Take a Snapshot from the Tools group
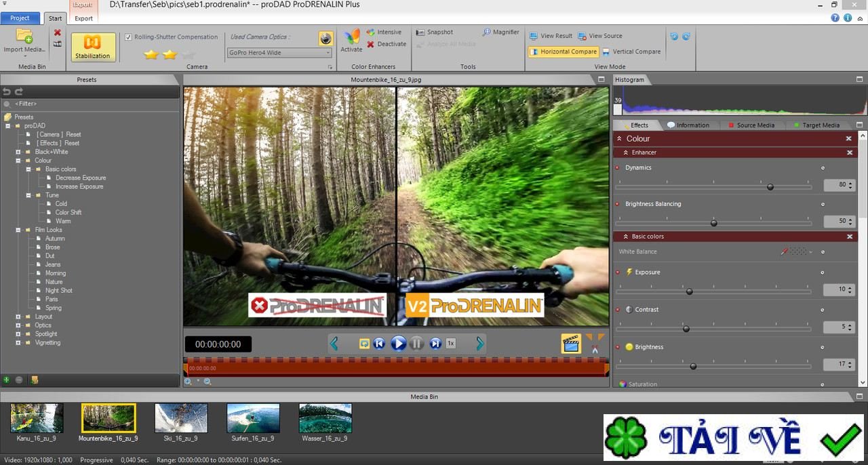 tap(435, 32)
